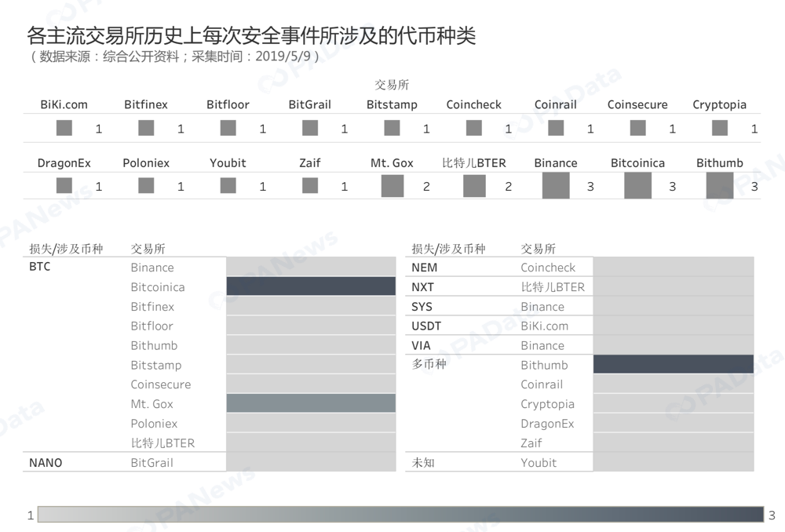
Task: Select the light bar for NEM Coincheck
Action: (674, 267)
